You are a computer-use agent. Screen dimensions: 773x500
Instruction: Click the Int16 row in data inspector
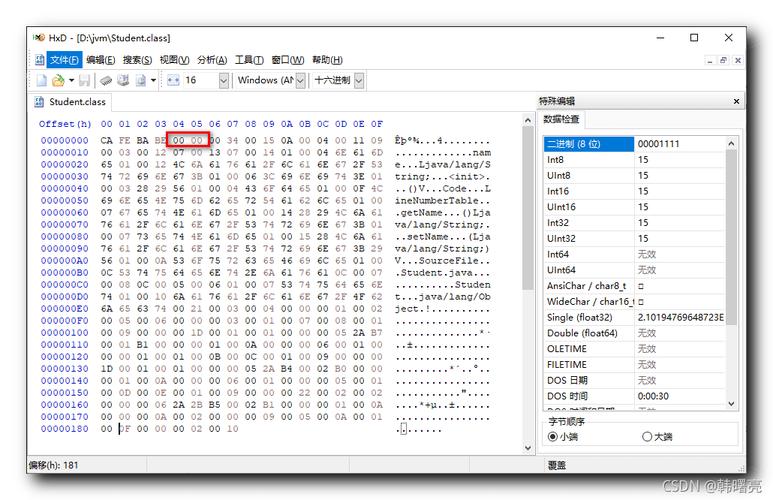[x=634, y=191]
